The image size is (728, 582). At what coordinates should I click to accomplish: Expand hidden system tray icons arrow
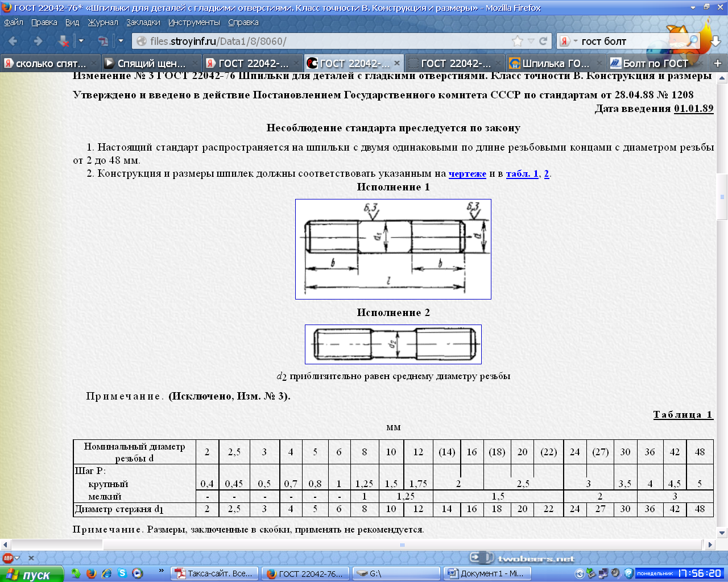pos(580,573)
